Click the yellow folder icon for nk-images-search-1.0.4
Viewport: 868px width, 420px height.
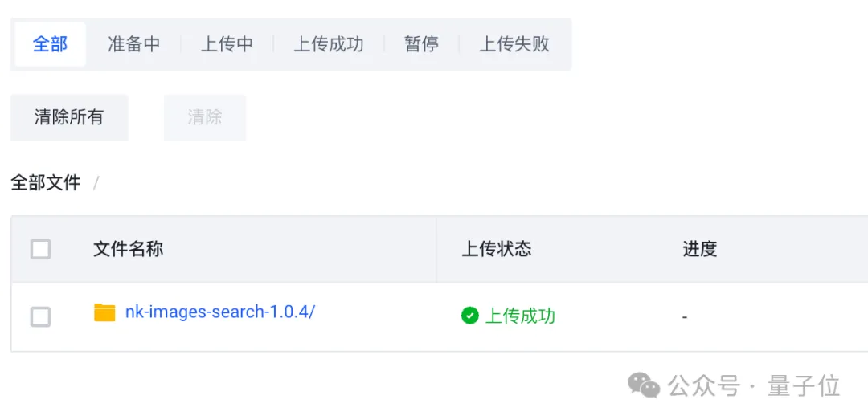pyautogui.click(x=104, y=312)
